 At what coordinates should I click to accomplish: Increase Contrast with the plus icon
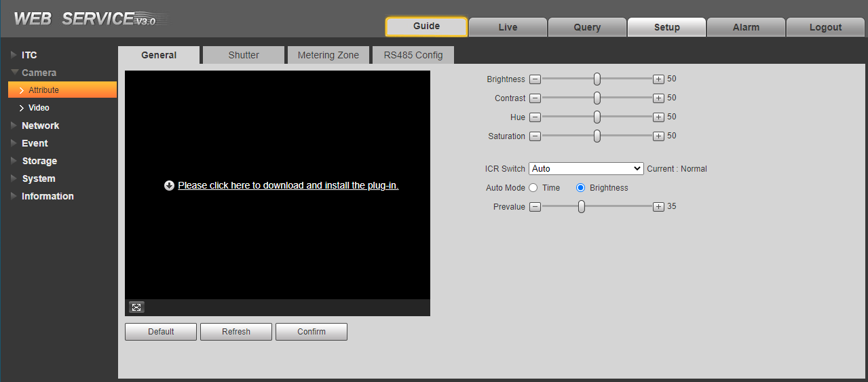point(658,98)
